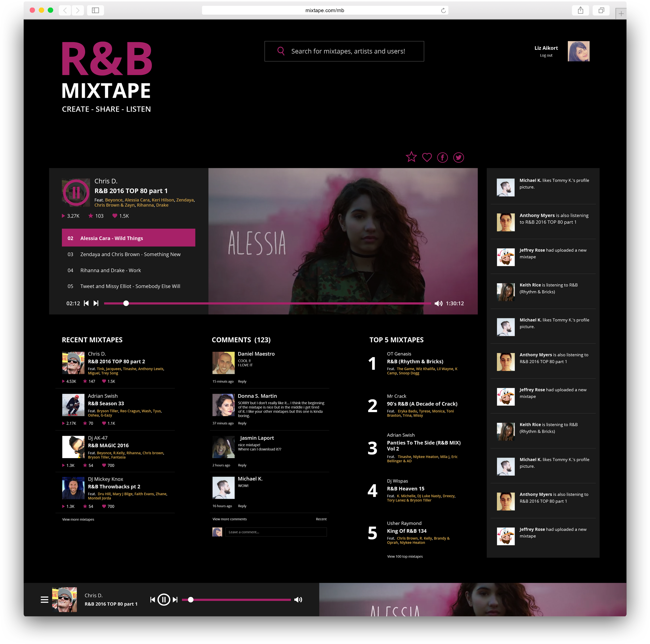Open Dj AK-47's mixtape cover thumbnail
650x644 pixels.
coord(73,447)
